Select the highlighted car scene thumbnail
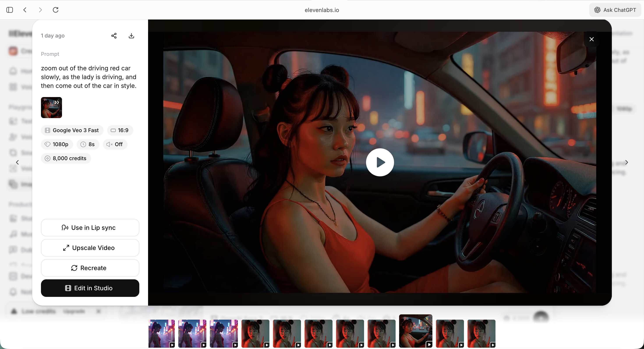Screen dimensions: 644x349 coord(416,331)
